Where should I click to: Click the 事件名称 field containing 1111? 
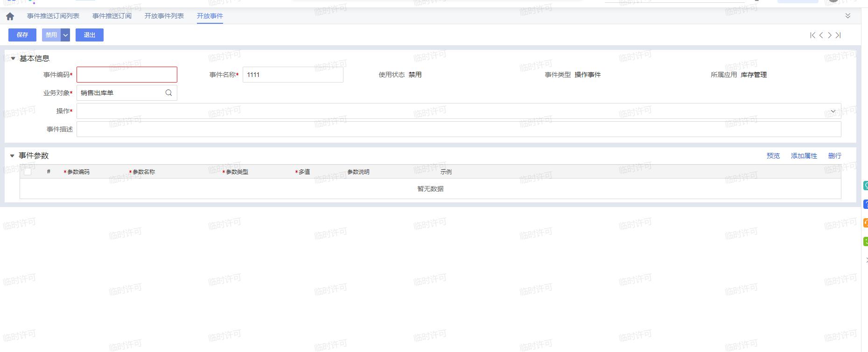point(293,75)
